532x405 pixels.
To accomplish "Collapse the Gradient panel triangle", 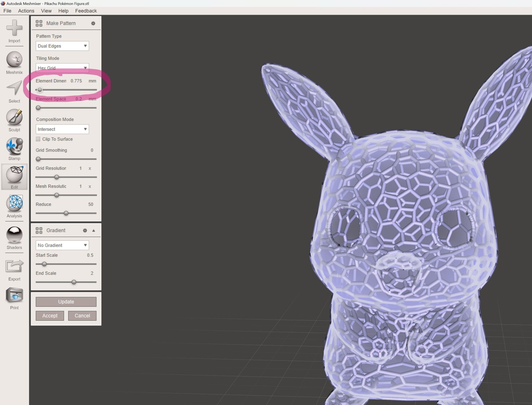I will pyautogui.click(x=94, y=231).
